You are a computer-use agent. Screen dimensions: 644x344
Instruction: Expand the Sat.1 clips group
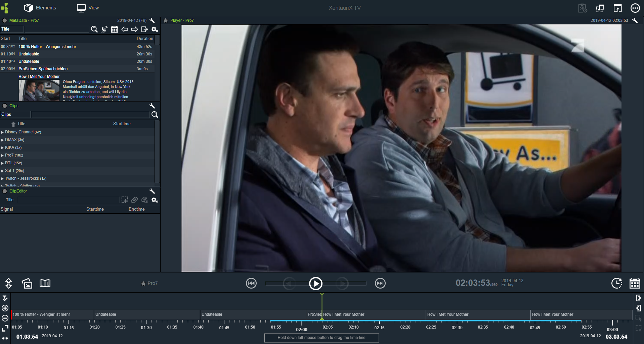pyautogui.click(x=2, y=171)
